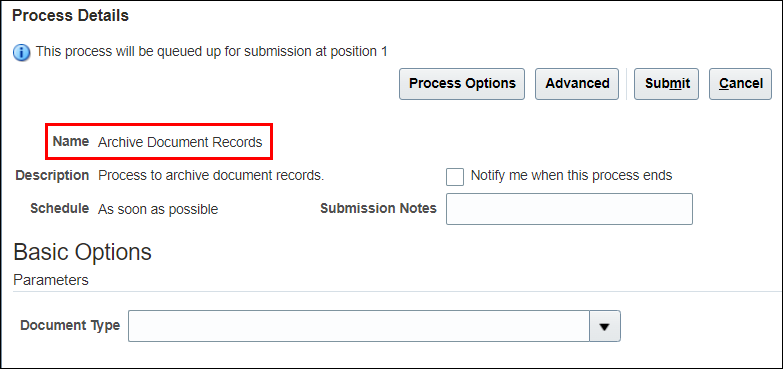This screenshot has width=783, height=369.
Task: Focus the Submission Notes text box
Action: click(569, 209)
